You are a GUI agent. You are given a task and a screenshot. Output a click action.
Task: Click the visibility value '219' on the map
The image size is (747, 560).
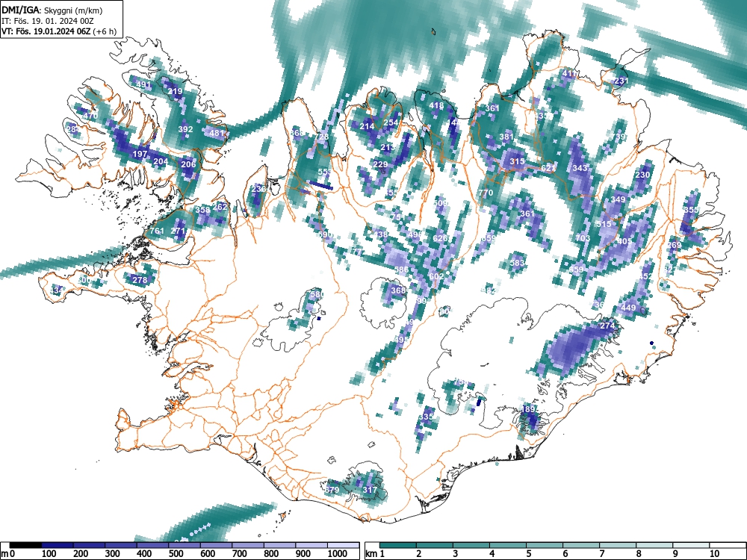pyautogui.click(x=175, y=91)
